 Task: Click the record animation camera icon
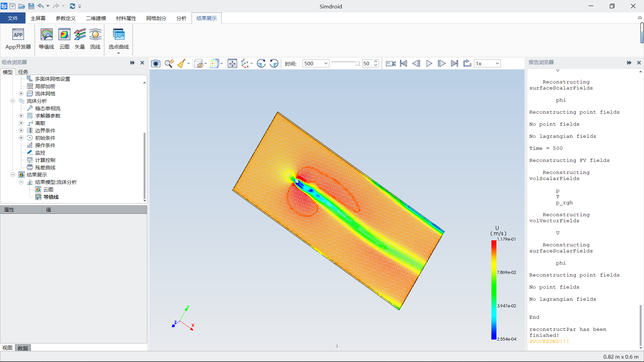(x=391, y=63)
